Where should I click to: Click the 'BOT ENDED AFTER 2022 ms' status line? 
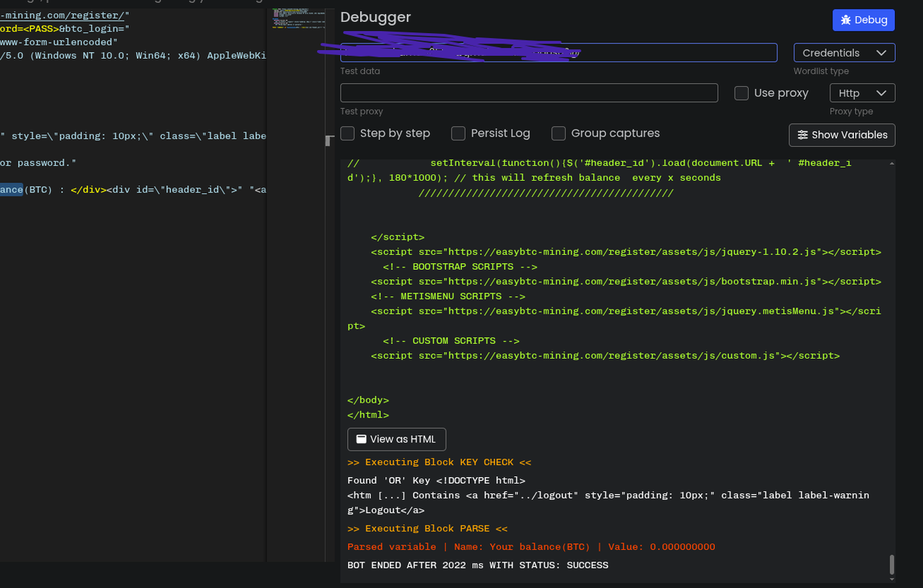coord(478,565)
